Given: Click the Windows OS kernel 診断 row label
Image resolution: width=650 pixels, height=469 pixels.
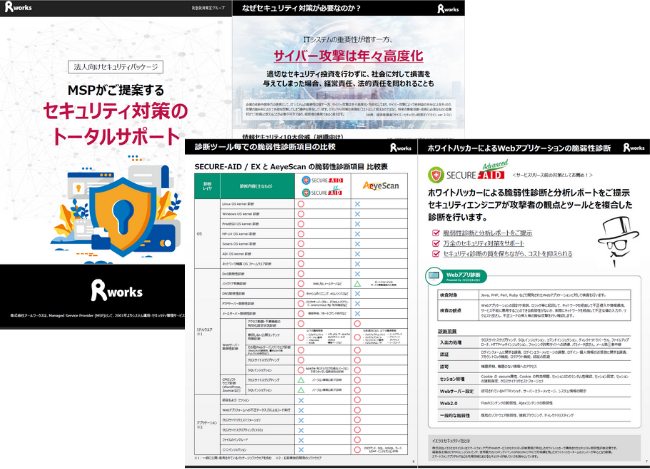Looking at the screenshot, I should pos(240,214).
